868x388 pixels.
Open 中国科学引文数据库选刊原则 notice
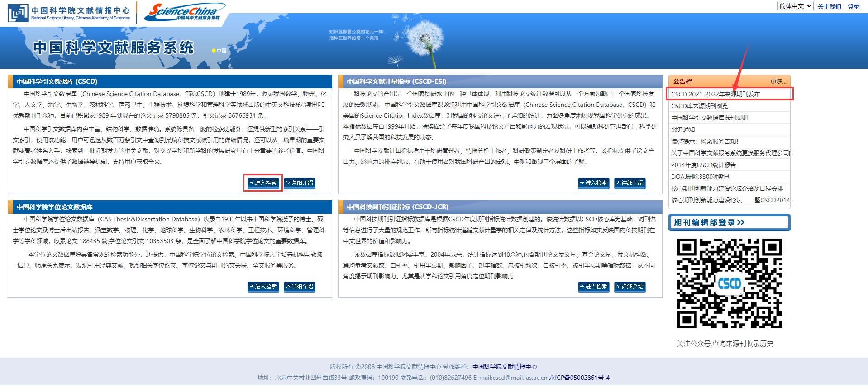click(709, 118)
